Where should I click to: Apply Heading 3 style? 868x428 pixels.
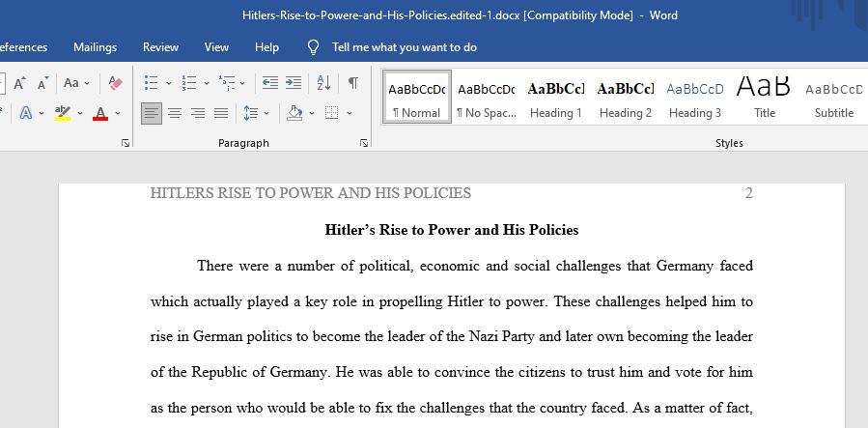click(x=695, y=97)
